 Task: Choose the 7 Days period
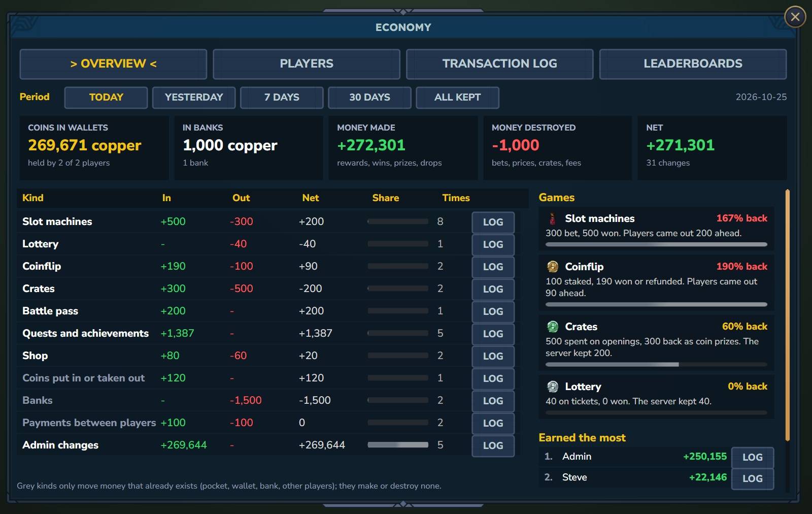[282, 98]
